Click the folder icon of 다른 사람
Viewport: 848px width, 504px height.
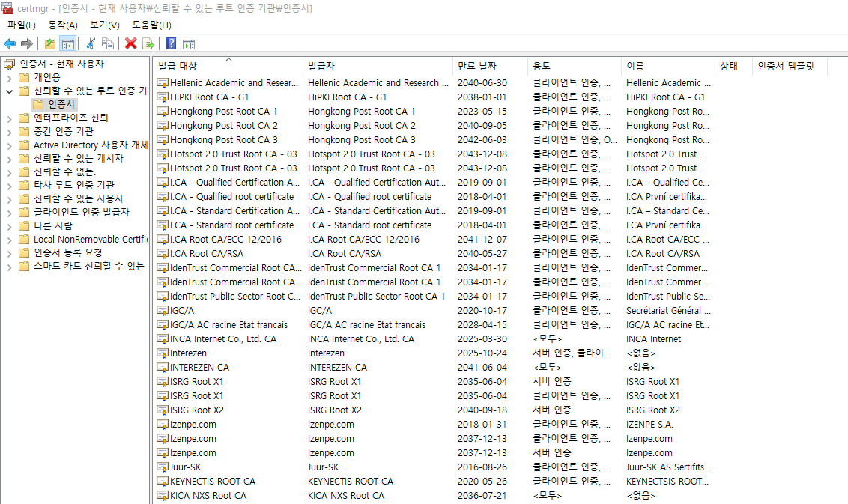pyautogui.click(x=24, y=226)
